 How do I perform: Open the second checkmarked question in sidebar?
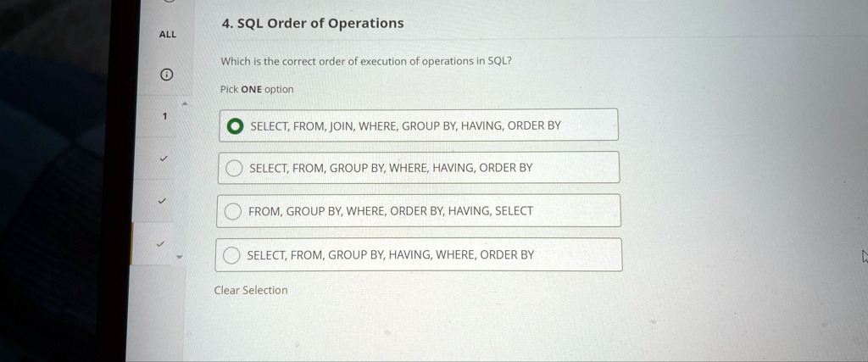(x=164, y=201)
